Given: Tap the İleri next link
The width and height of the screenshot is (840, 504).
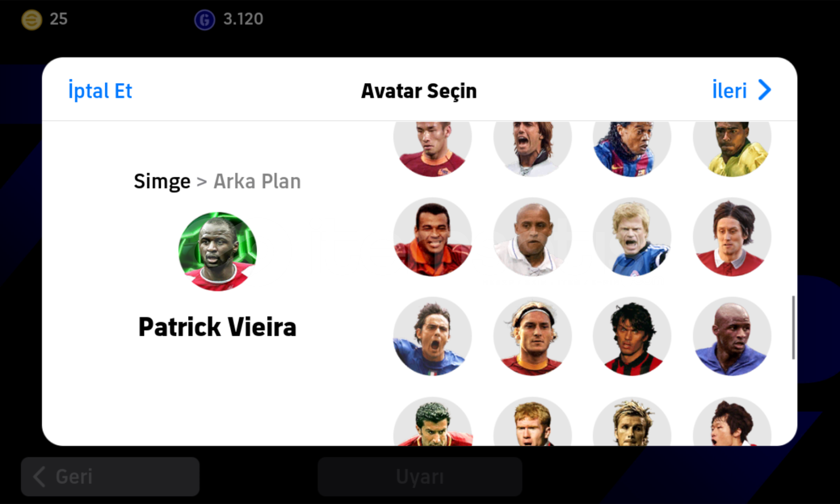Looking at the screenshot, I should 729,90.
